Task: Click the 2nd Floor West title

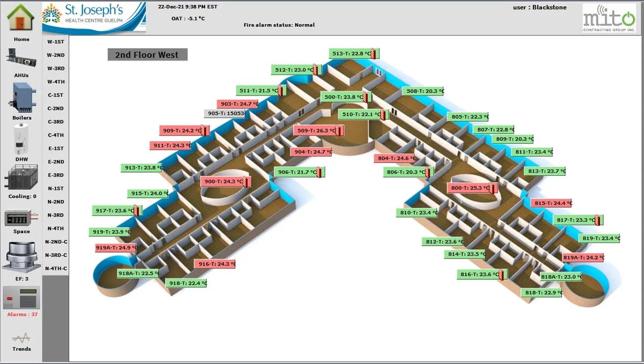Action: (147, 55)
